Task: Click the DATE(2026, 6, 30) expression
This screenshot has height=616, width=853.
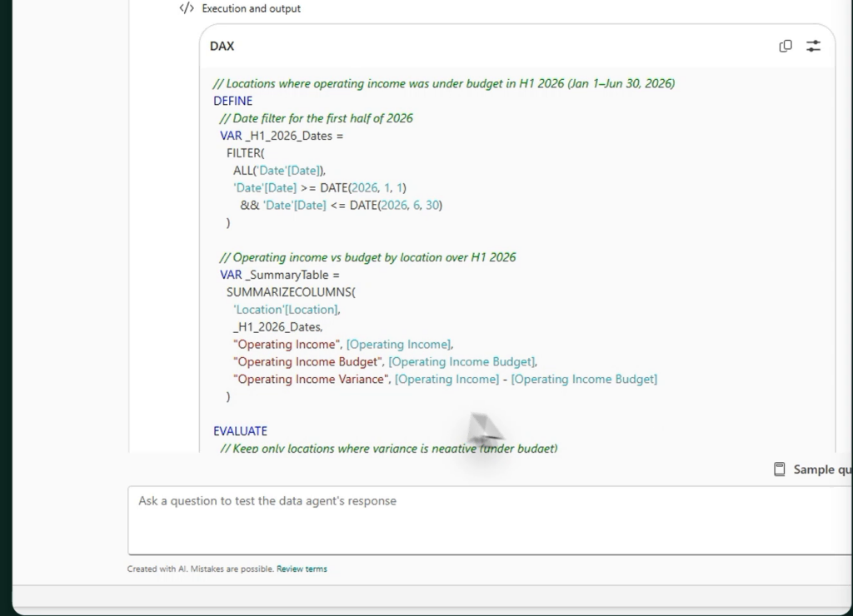Action: [x=396, y=206]
